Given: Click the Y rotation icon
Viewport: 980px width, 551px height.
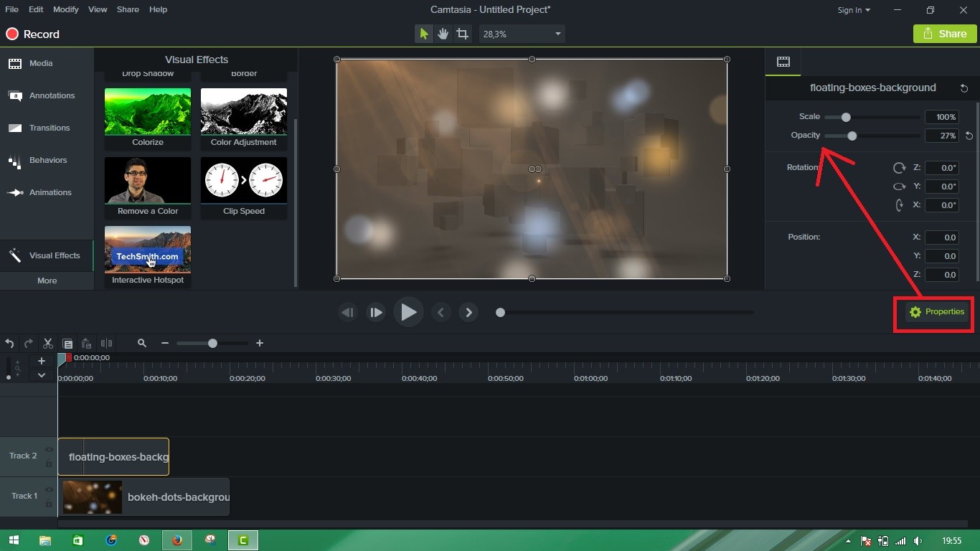Looking at the screenshot, I should pos(899,187).
